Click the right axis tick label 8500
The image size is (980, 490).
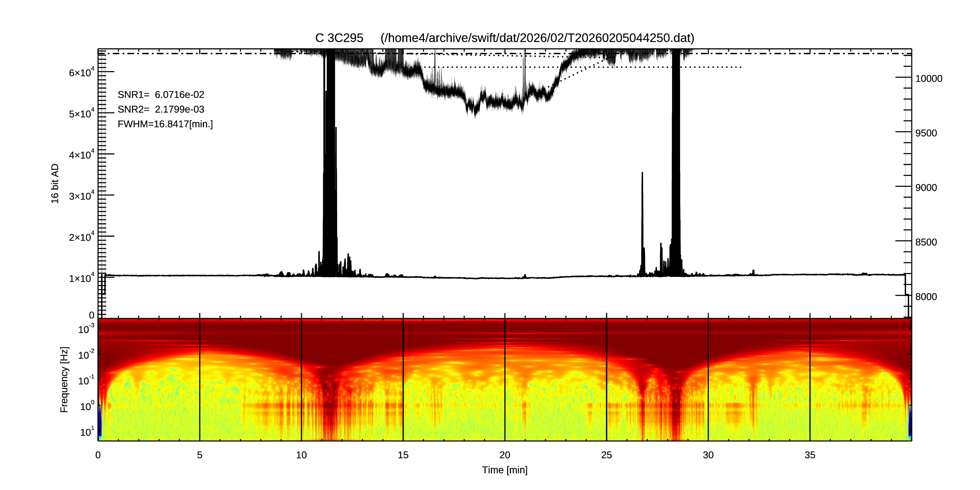pyautogui.click(x=926, y=242)
